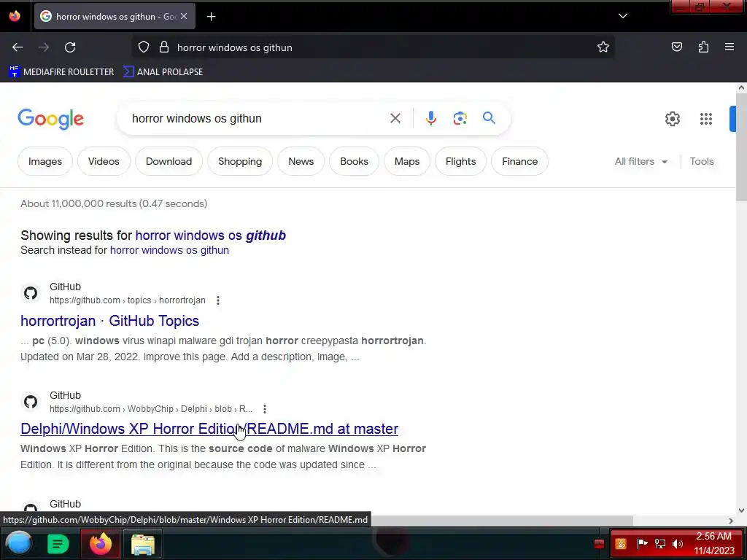This screenshot has height=560, width=747.
Task: Open the Google apps grid
Action: [706, 119]
